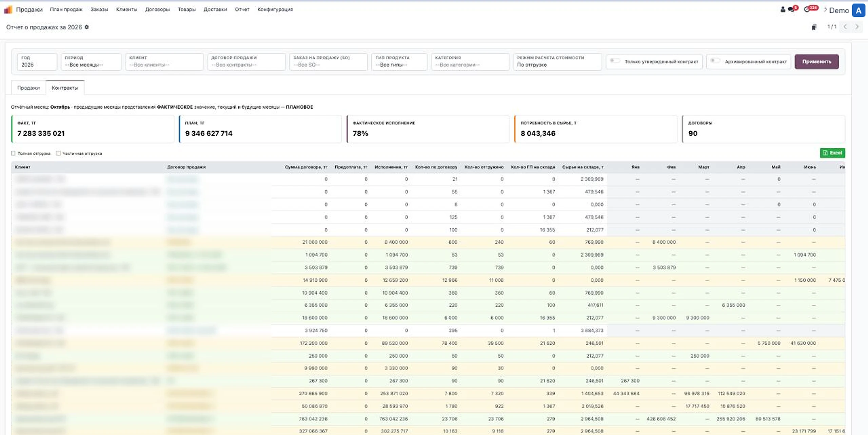
Task: Click the gear icon beside the report title
Action: (x=87, y=27)
